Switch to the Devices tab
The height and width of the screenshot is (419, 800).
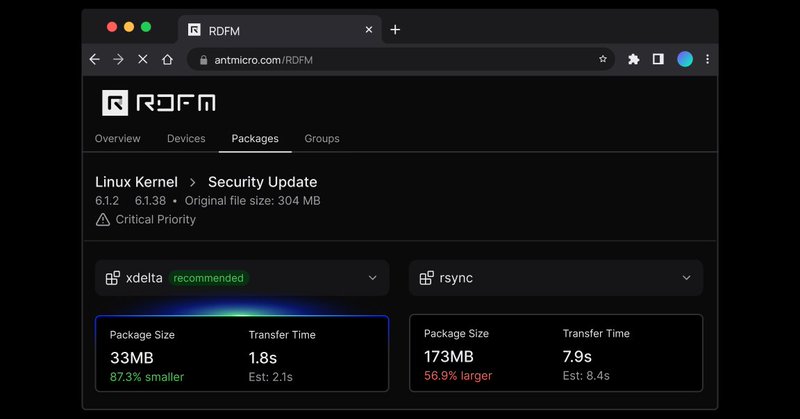[x=186, y=139]
